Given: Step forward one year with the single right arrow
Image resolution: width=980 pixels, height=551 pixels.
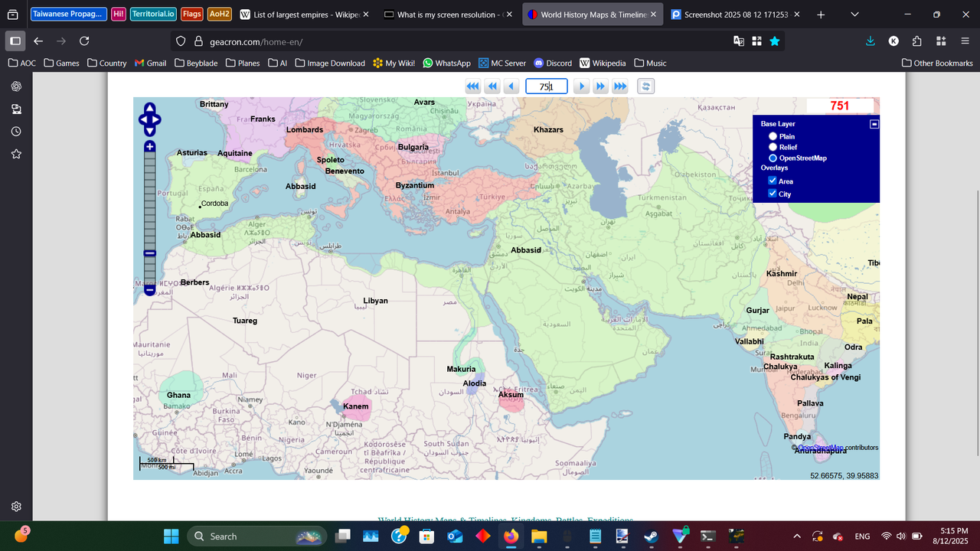Looking at the screenshot, I should pos(582,86).
